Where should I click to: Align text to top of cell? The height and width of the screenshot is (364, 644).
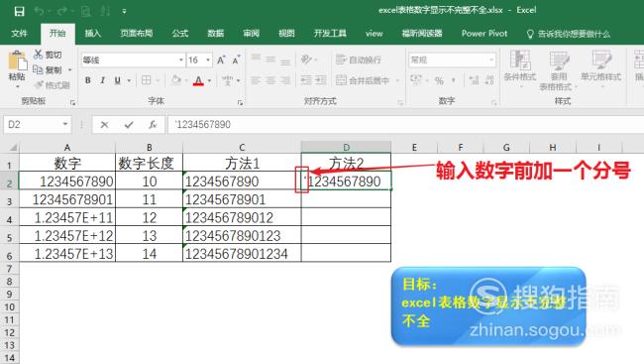tap(256, 58)
